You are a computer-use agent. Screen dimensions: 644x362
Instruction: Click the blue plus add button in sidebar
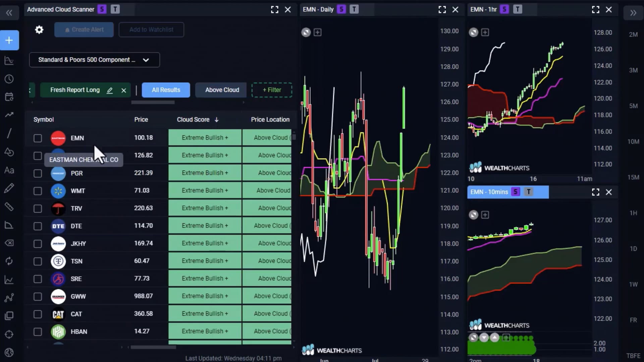click(9, 40)
